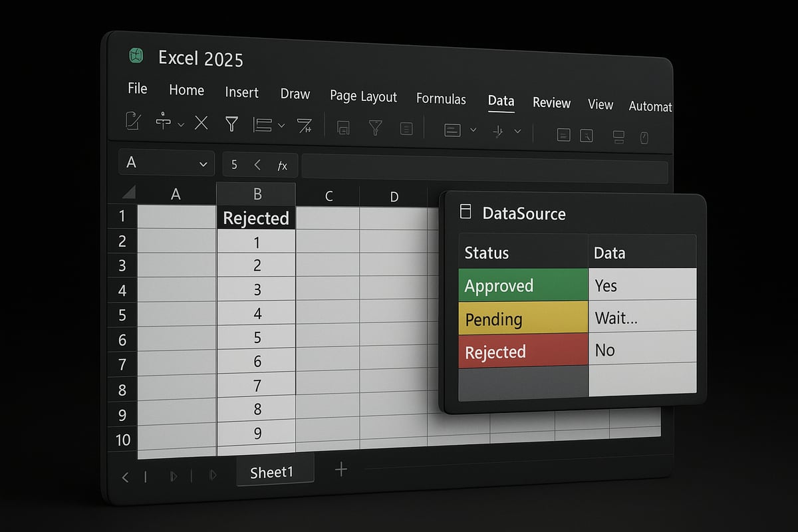Click the Refresh data icon

click(x=343, y=126)
